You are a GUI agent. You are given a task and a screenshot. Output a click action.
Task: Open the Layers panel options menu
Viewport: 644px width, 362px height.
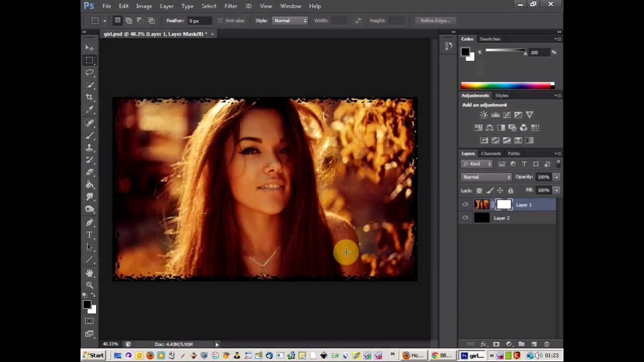[557, 153]
